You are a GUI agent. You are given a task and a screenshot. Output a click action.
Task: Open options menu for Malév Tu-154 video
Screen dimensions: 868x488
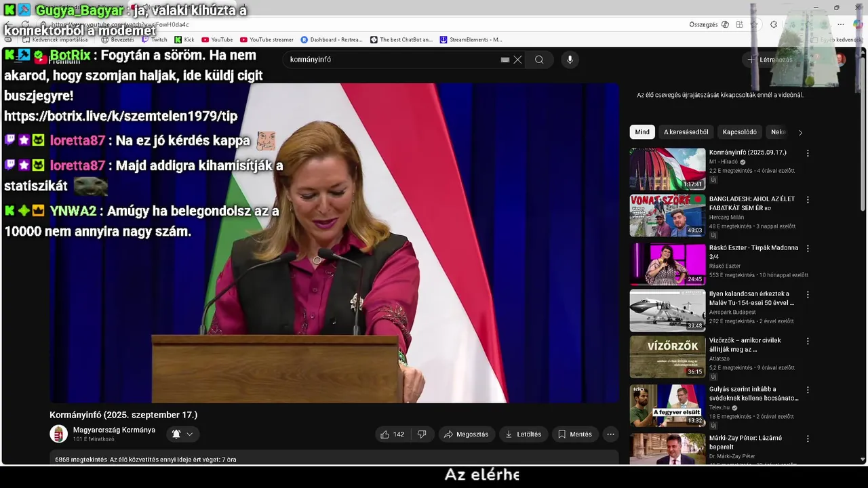coord(807,295)
